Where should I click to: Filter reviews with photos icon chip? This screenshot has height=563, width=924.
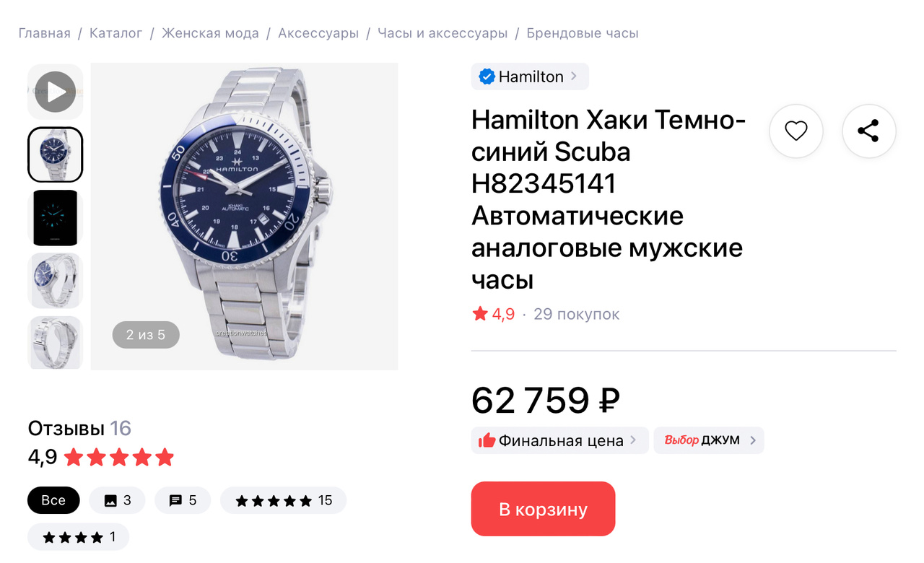118,500
